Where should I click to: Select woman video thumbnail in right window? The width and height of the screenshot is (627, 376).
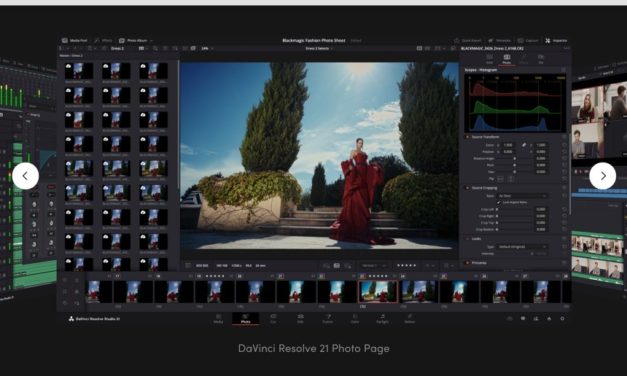[x=587, y=105]
